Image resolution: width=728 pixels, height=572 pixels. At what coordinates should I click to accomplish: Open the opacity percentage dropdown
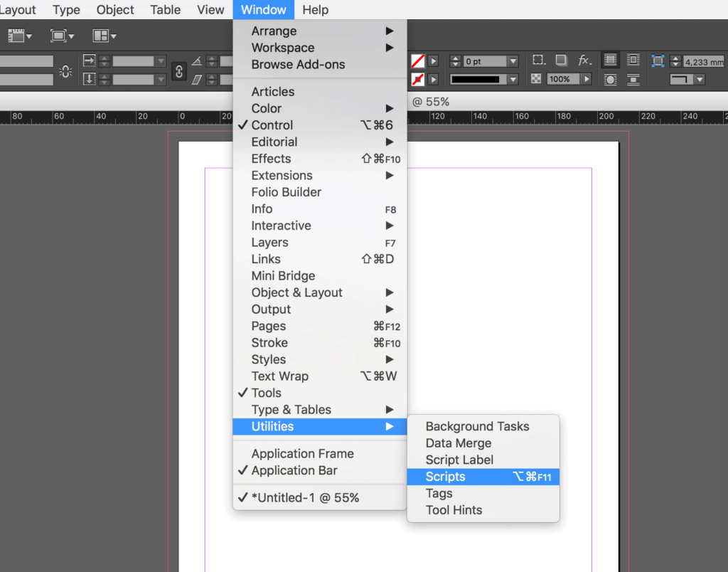pyautogui.click(x=587, y=79)
